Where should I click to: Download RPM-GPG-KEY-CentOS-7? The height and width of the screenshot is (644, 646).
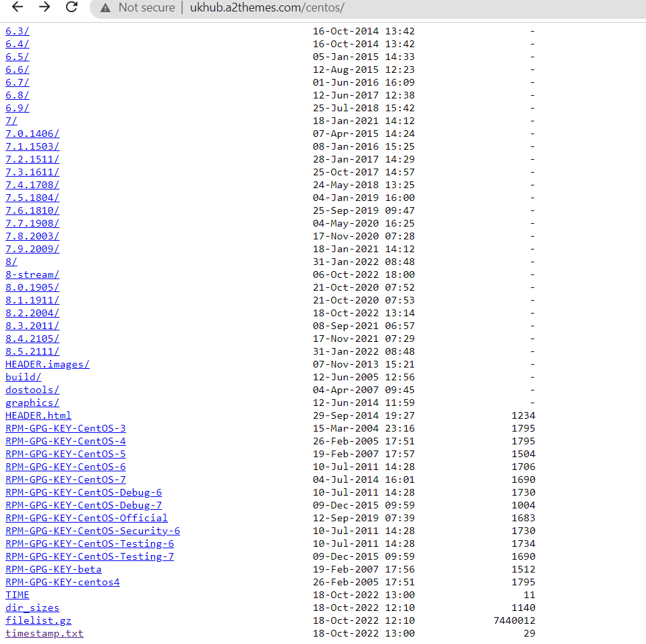point(65,480)
